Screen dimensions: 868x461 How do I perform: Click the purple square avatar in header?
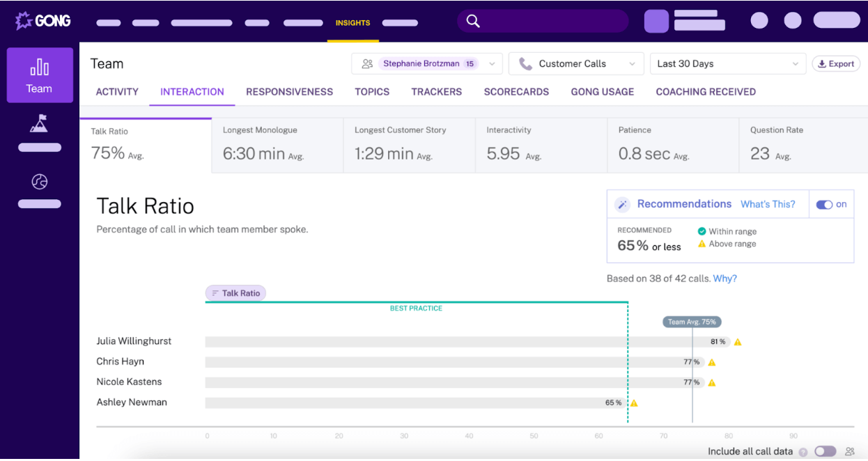(x=656, y=21)
